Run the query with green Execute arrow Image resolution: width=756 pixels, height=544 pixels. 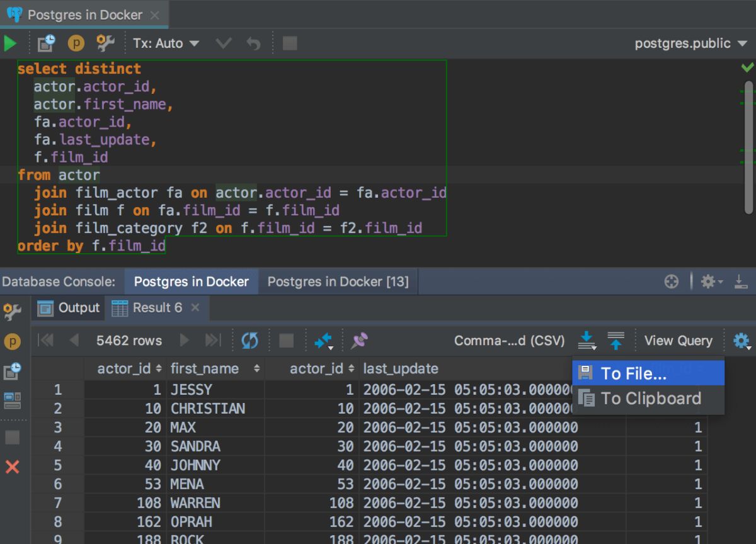click(11, 43)
